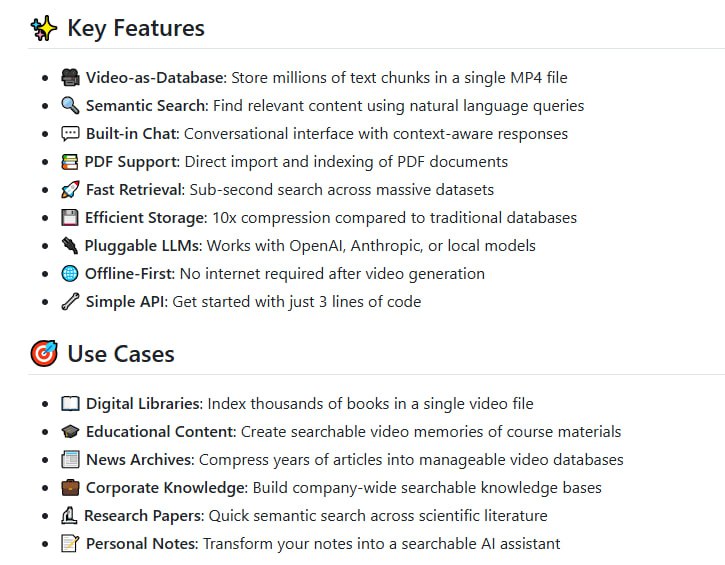Screen dimensions: 725x565
Task: Click the magnifying glass icon for Semantic Search
Action: (70, 106)
